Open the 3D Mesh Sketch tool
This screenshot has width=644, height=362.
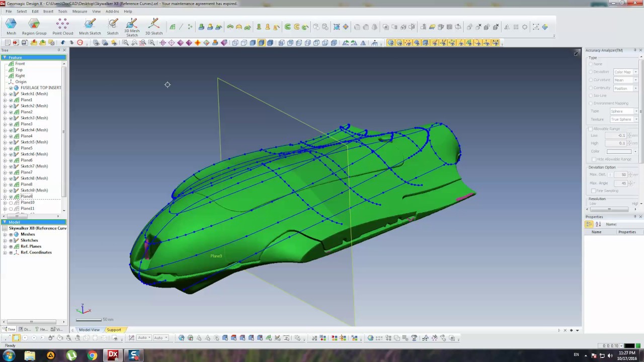132,28
